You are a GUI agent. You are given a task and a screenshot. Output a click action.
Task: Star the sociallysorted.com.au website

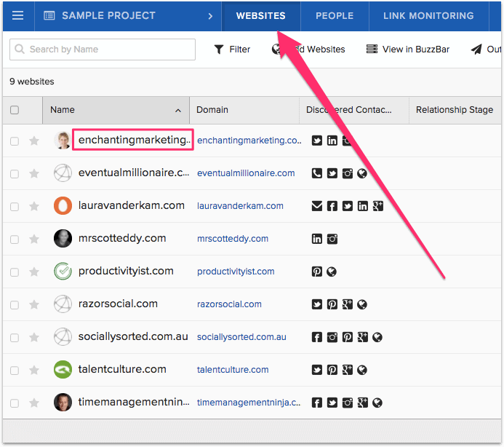pos(34,337)
